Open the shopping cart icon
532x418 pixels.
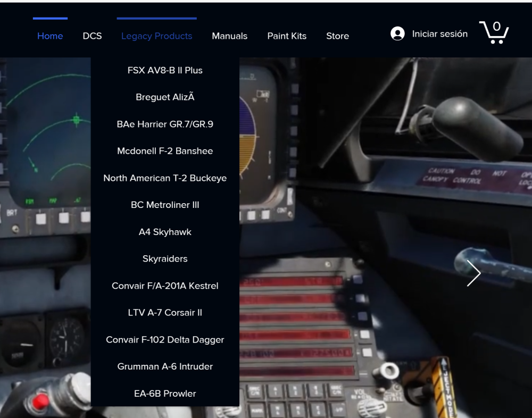point(494,32)
